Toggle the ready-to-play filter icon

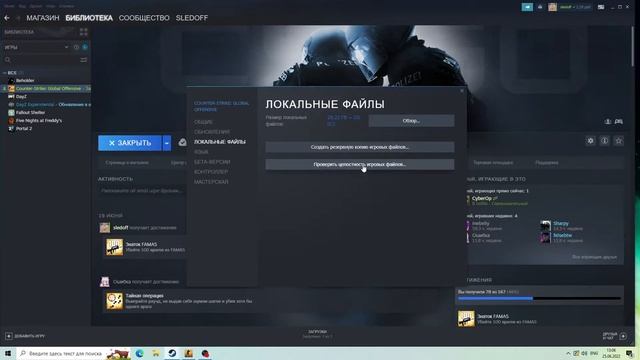85,47
